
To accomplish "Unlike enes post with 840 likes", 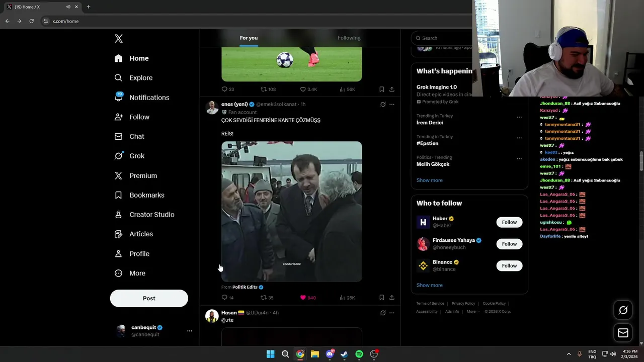I will (308, 298).
